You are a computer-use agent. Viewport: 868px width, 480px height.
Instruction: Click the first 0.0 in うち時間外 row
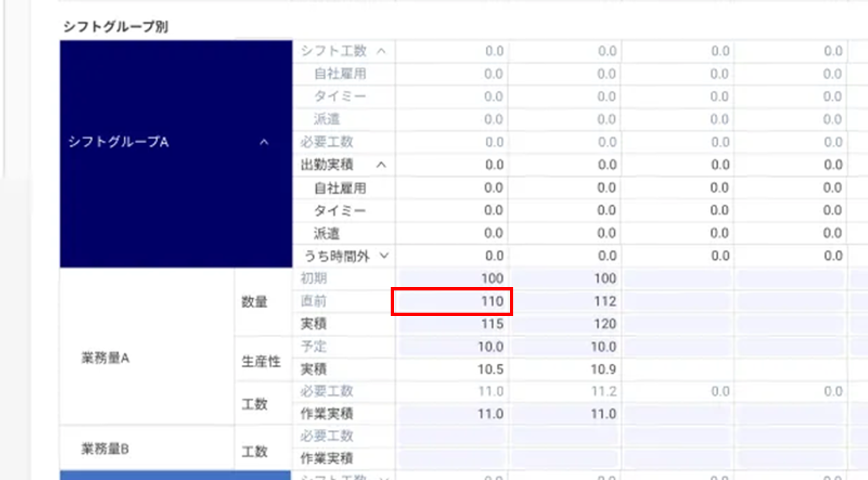[494, 256]
